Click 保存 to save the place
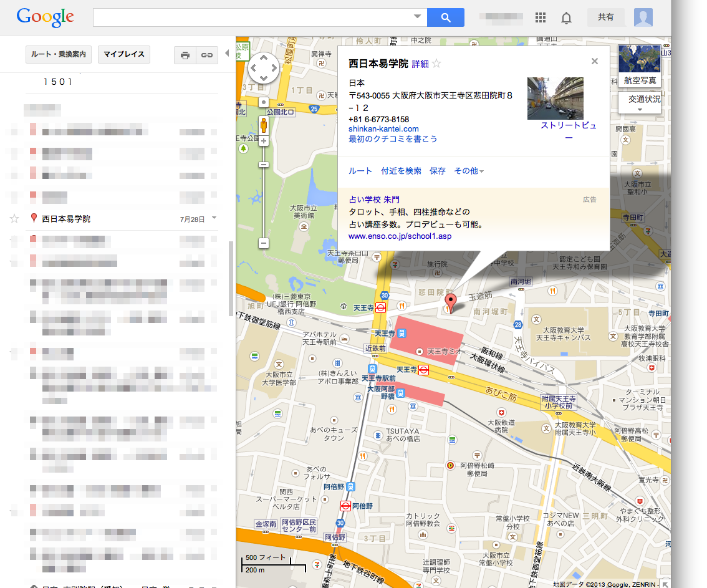707x588 pixels. point(438,171)
